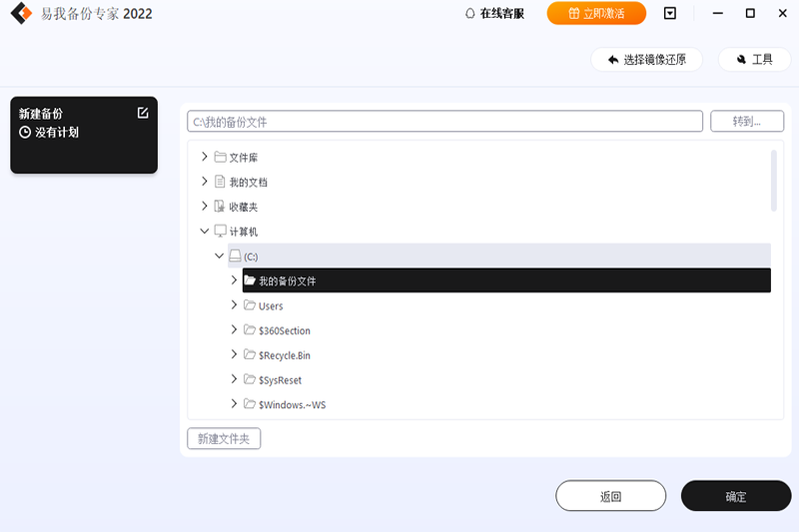The image size is (799, 532).
Task: Click the backup path input field
Action: [444, 122]
